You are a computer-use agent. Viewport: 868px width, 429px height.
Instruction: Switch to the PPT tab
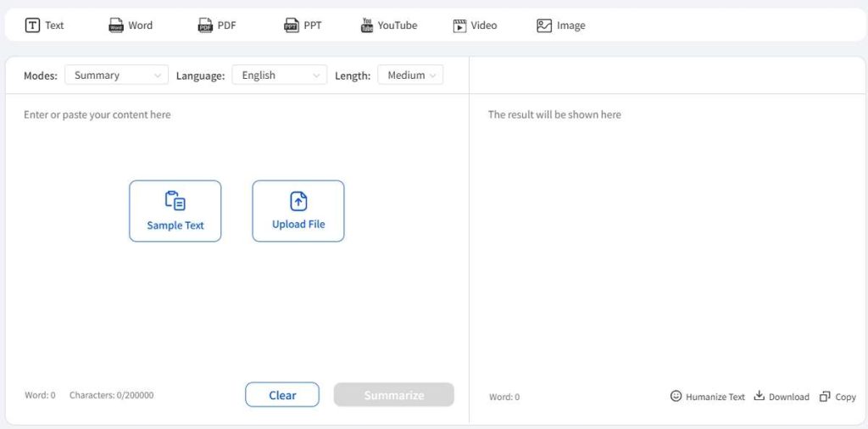303,25
